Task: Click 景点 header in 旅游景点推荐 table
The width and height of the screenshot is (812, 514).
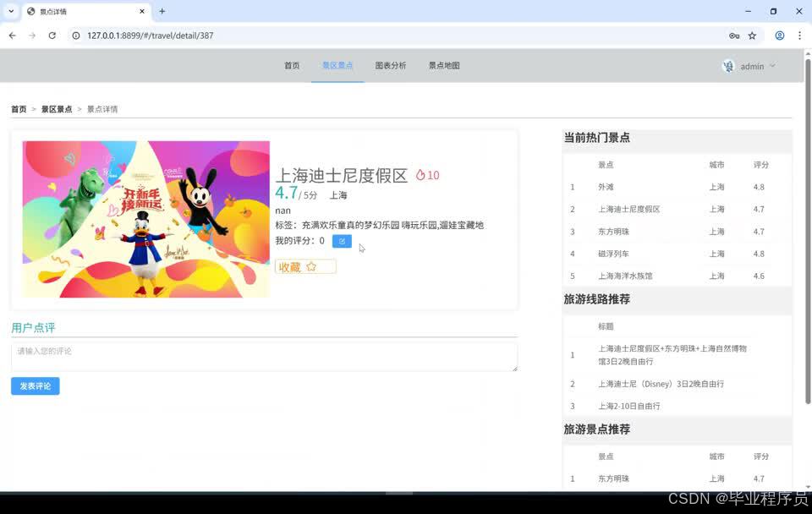Action: pos(606,457)
